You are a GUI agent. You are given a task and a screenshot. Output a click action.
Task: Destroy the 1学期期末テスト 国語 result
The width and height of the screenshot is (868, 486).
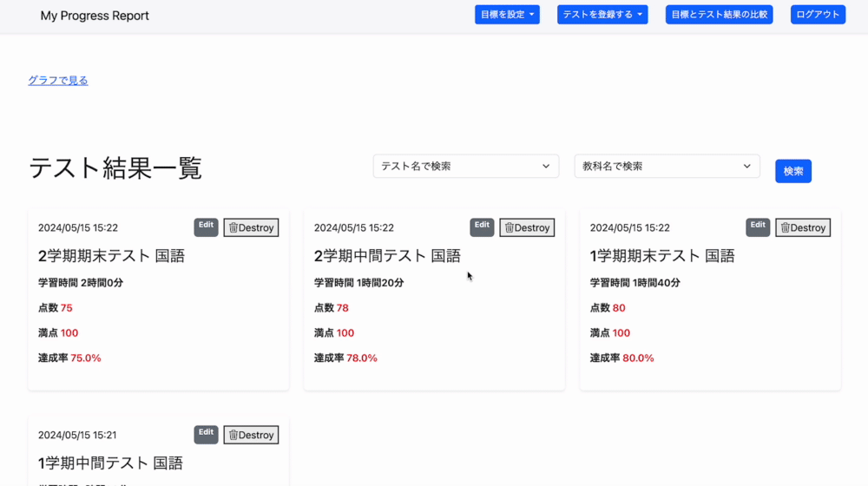[x=803, y=227]
